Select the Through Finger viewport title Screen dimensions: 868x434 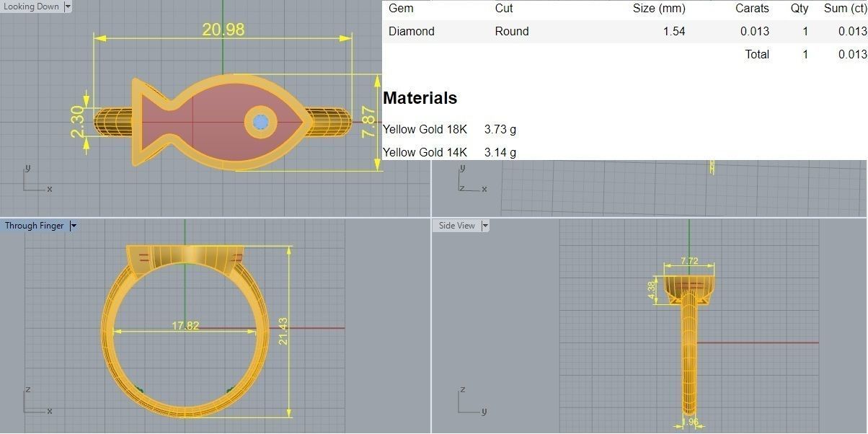pyautogui.click(x=34, y=226)
